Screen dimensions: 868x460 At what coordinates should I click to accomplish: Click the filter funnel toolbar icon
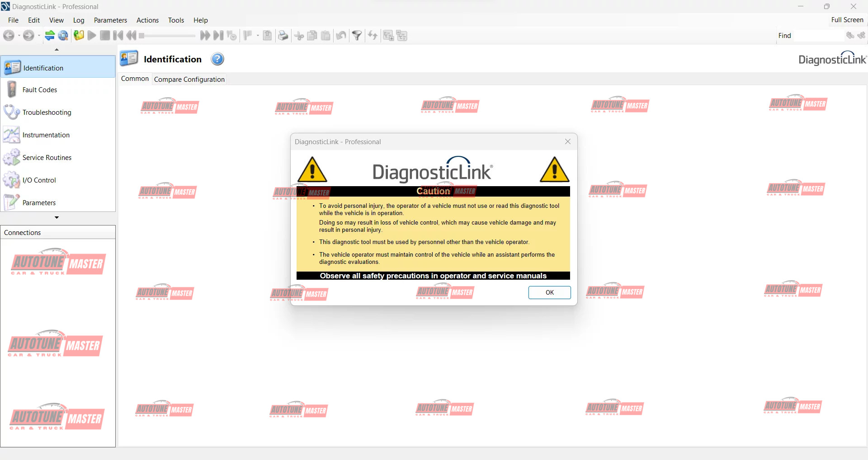(x=357, y=36)
